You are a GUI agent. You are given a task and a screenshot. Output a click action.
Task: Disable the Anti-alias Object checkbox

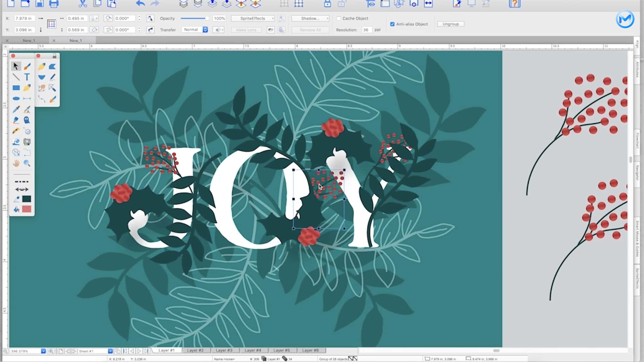point(393,24)
